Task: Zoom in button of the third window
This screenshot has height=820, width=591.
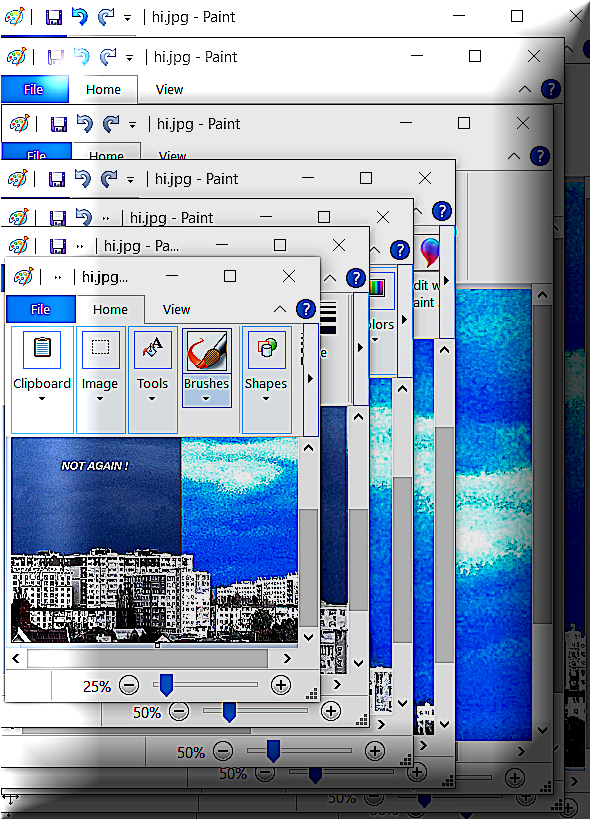Action: 374,751
